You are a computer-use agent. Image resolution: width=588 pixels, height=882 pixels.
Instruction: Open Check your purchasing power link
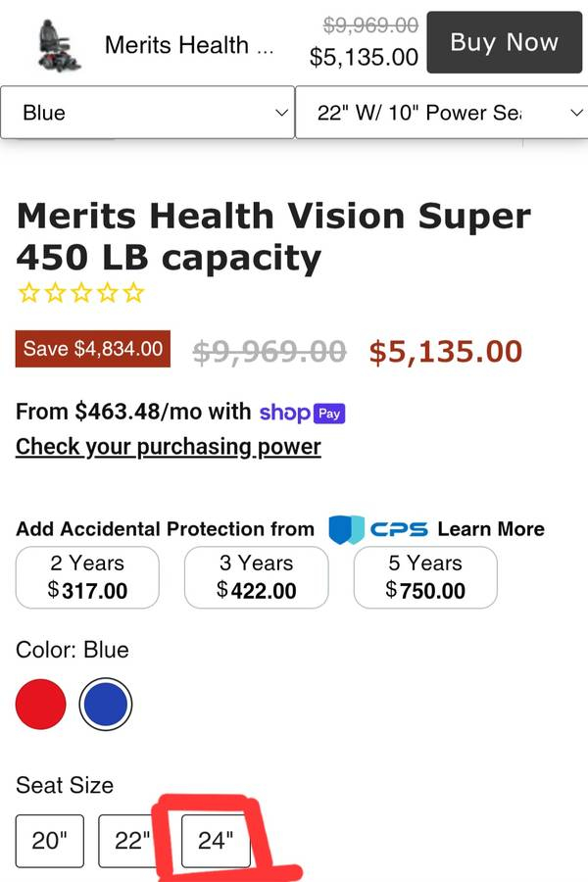169,447
